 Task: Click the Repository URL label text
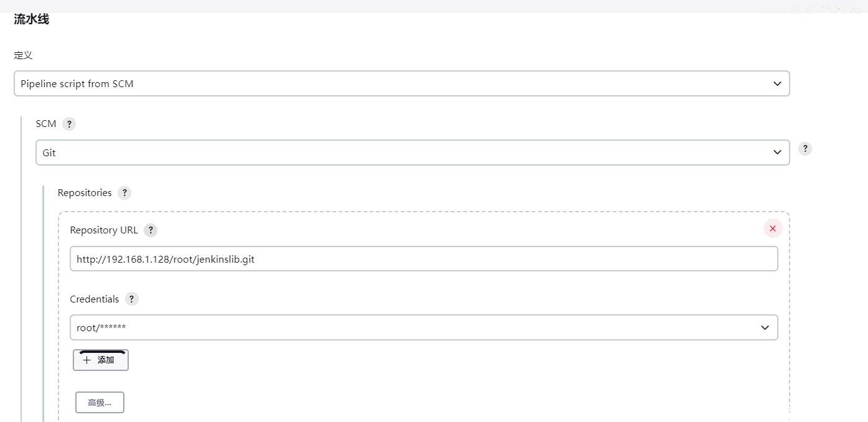point(104,230)
